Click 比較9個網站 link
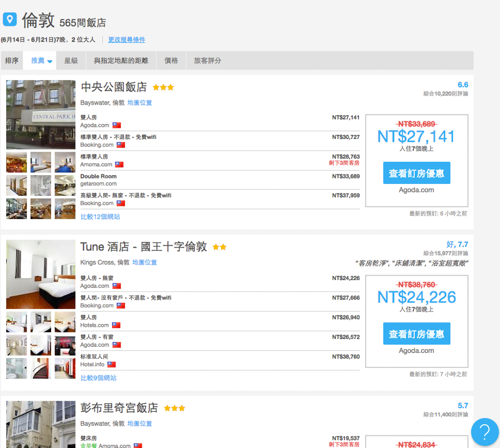Viewport: 500px width, 448px height. [98, 378]
